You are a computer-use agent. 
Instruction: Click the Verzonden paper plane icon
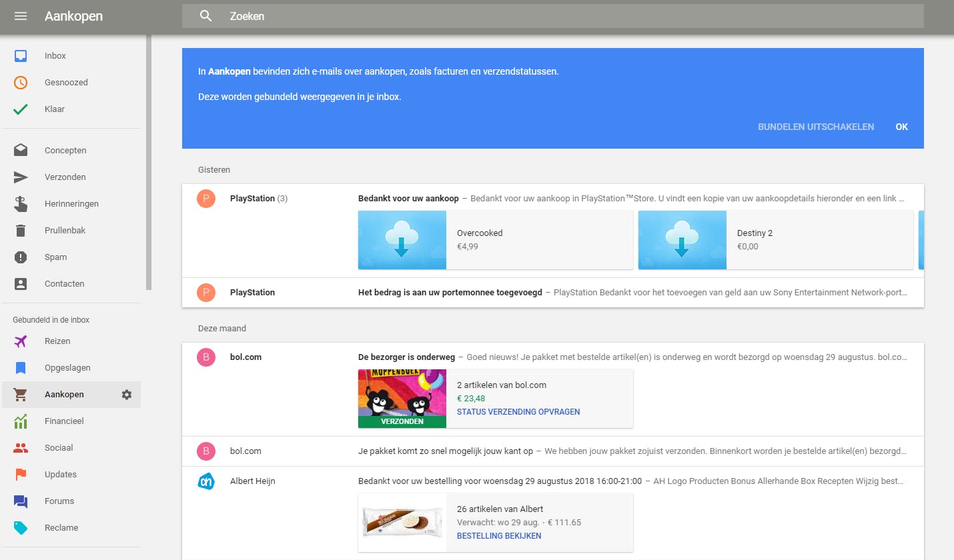[x=21, y=177]
